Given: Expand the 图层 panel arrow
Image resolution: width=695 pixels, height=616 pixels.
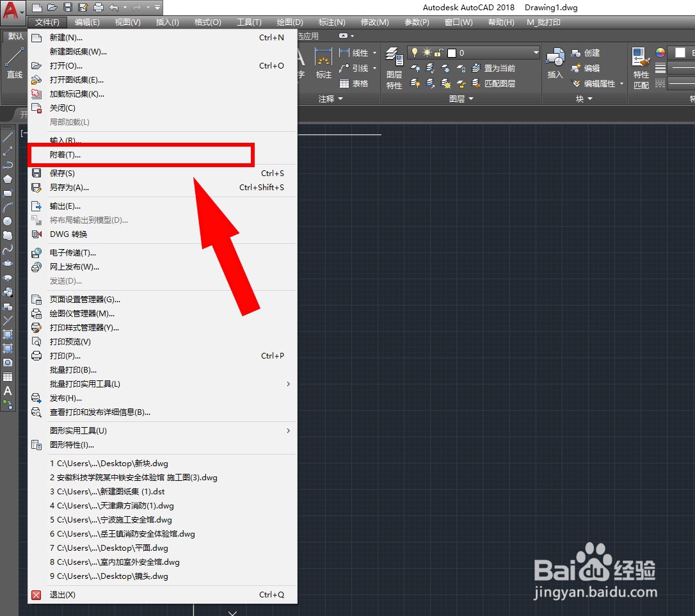Looking at the screenshot, I should (x=471, y=99).
